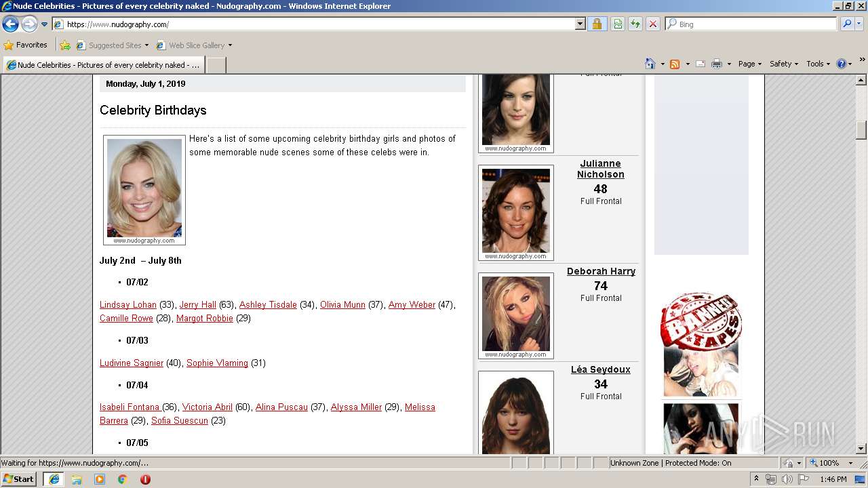868x488 pixels.
Task: Open the Deborah Harry sidebar link
Action: pos(601,271)
